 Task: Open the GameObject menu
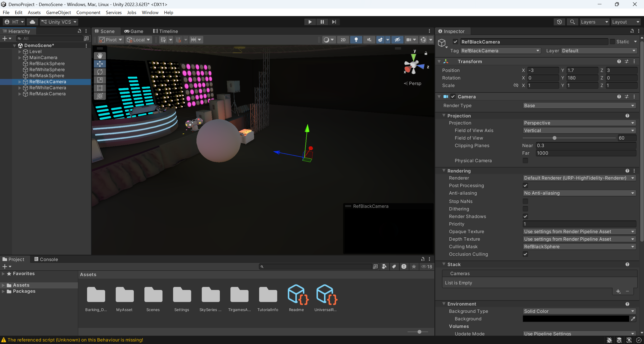(x=58, y=12)
